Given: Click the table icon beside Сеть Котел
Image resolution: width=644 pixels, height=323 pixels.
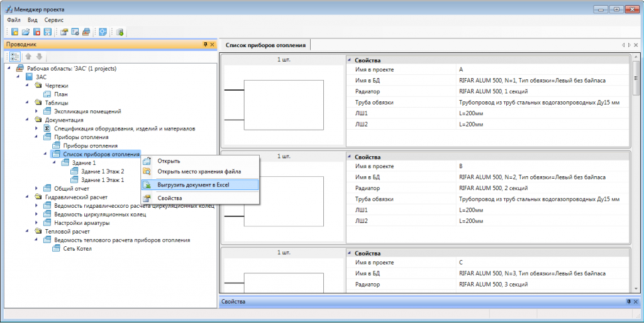Looking at the screenshot, I should [56, 249].
